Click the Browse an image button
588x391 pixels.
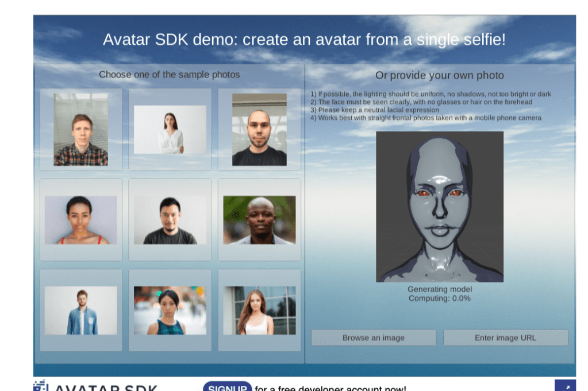(x=374, y=338)
